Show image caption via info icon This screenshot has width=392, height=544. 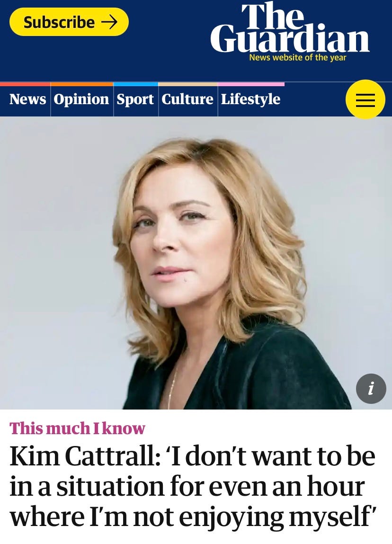371,389
